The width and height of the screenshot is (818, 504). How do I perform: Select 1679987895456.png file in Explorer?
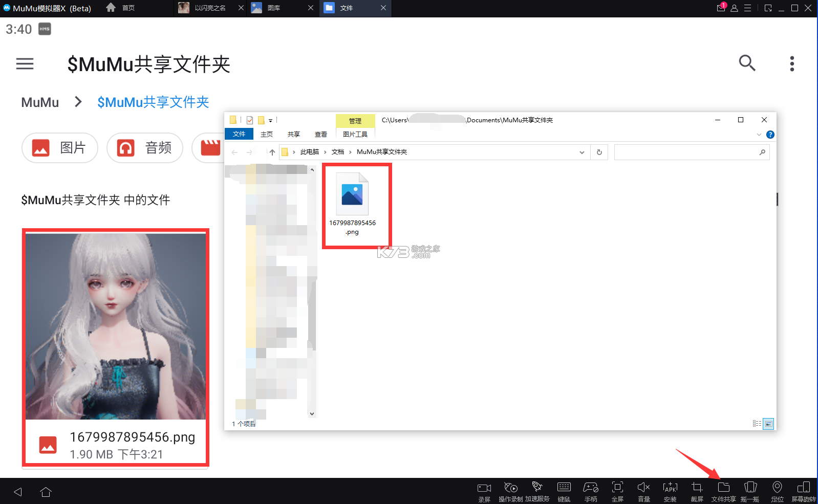(352, 204)
